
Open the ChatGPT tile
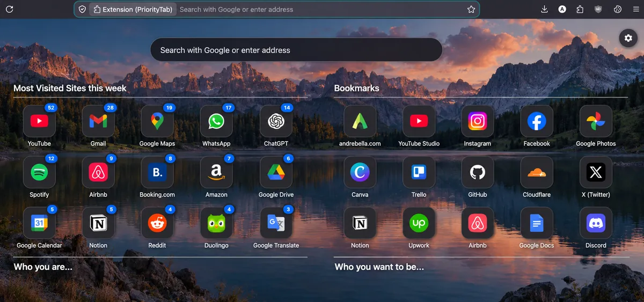point(276,121)
